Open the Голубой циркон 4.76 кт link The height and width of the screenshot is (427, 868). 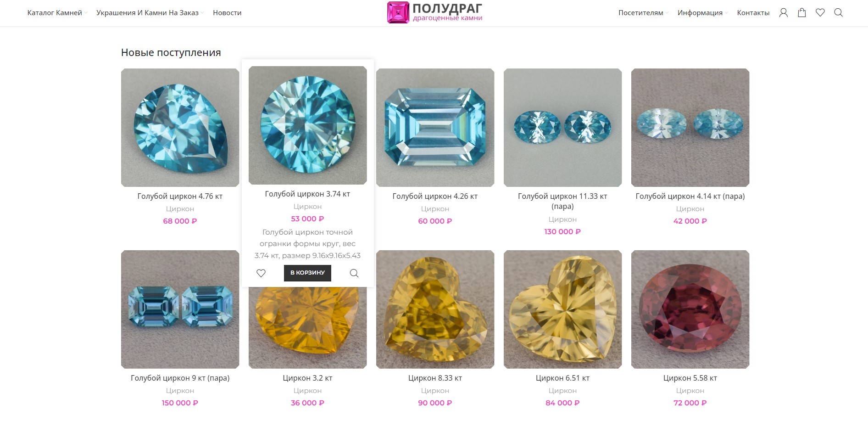point(180,196)
